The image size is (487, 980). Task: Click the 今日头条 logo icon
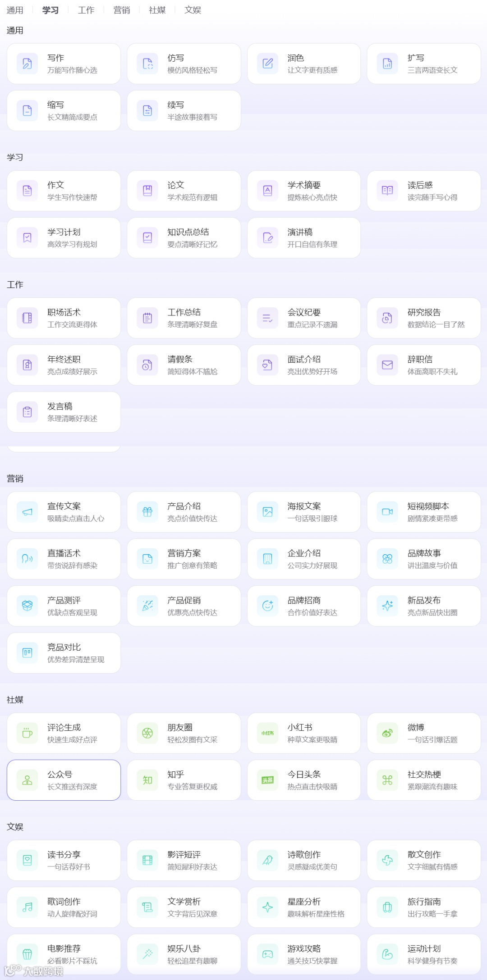pyautogui.click(x=268, y=780)
